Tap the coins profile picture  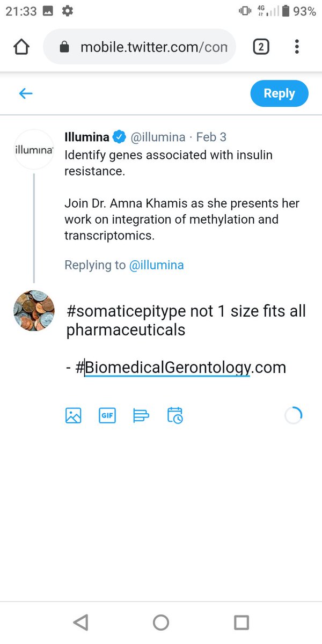(34, 311)
